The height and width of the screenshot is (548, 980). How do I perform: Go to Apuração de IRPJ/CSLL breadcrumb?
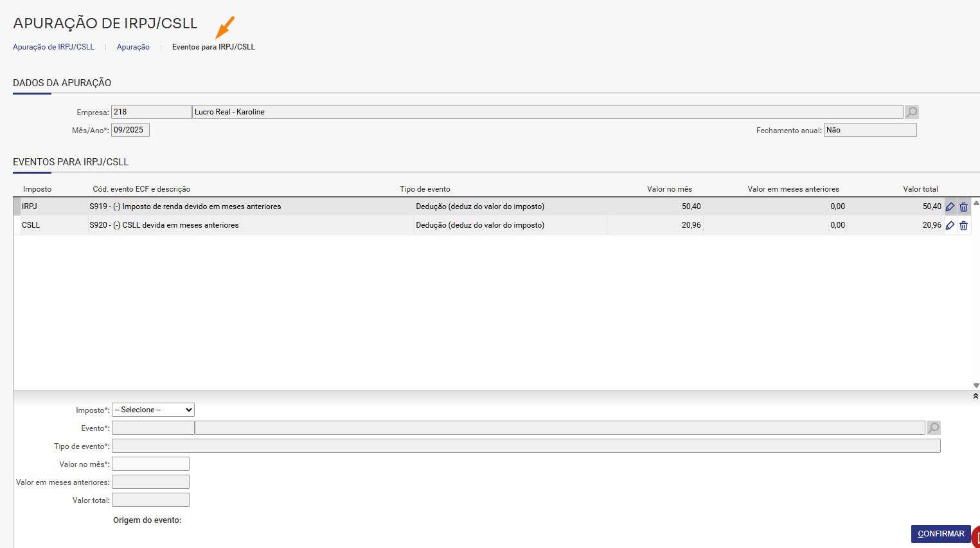(x=53, y=47)
